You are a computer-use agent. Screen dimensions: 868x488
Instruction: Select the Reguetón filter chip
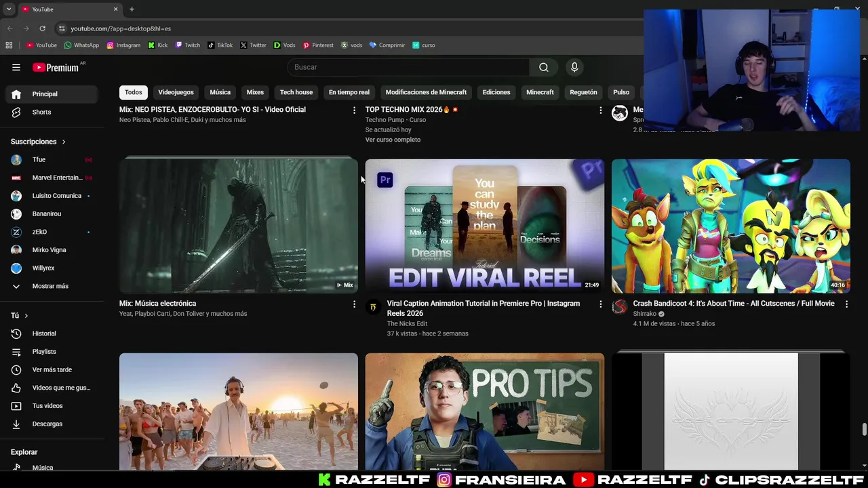[x=583, y=92]
